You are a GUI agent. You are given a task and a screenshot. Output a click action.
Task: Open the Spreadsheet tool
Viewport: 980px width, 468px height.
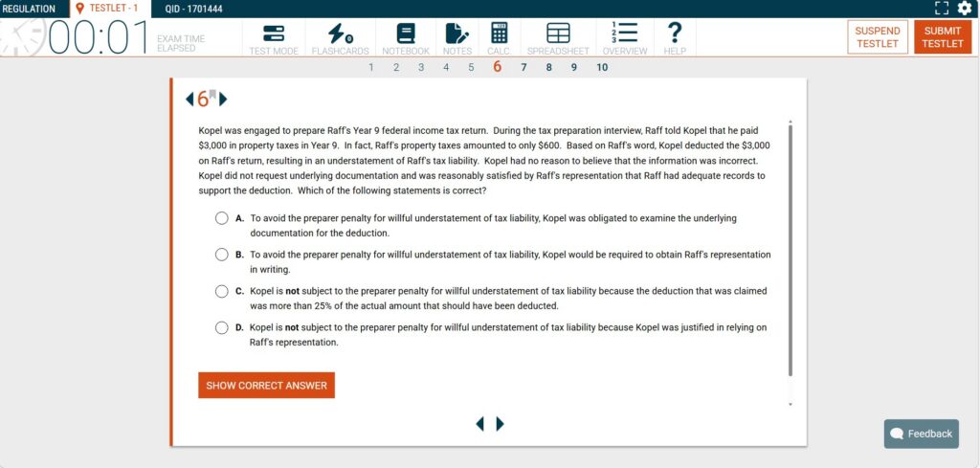pyautogui.click(x=558, y=38)
